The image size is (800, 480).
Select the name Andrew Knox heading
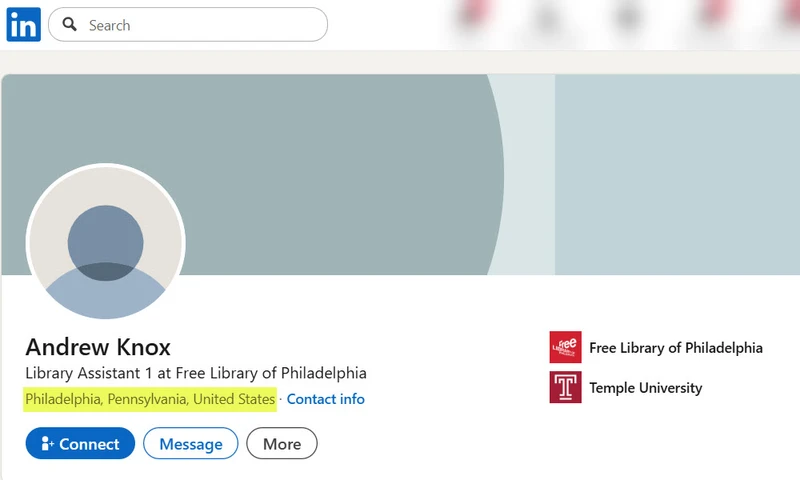pyautogui.click(x=98, y=347)
